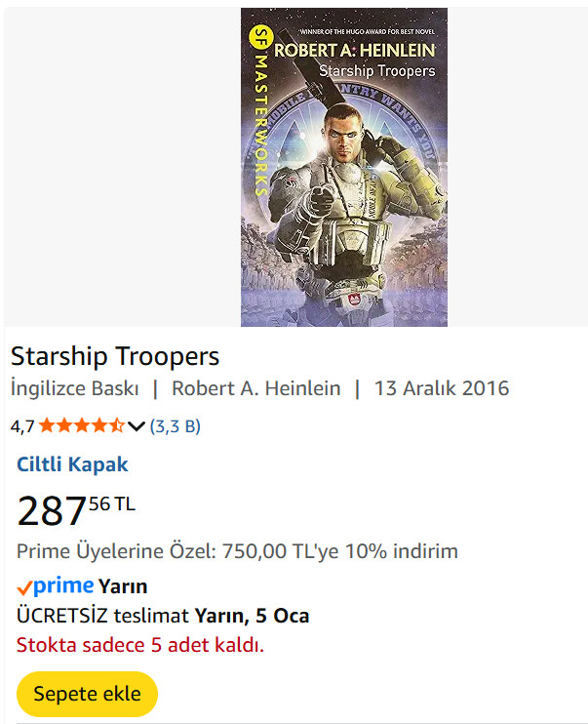Open the Starship Troopers product title link
588x724 pixels.
[x=115, y=356]
